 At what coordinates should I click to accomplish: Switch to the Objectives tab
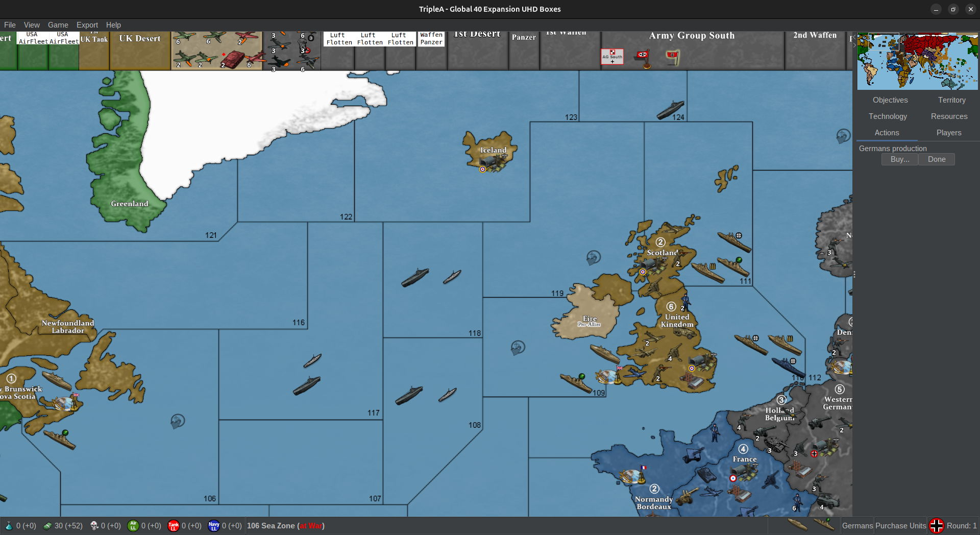coord(890,100)
